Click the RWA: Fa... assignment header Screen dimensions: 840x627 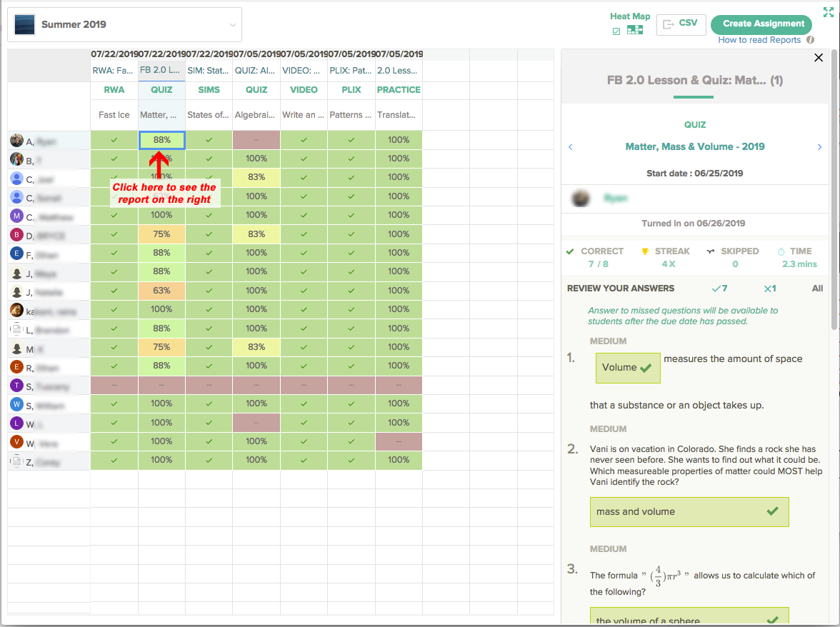pyautogui.click(x=114, y=70)
